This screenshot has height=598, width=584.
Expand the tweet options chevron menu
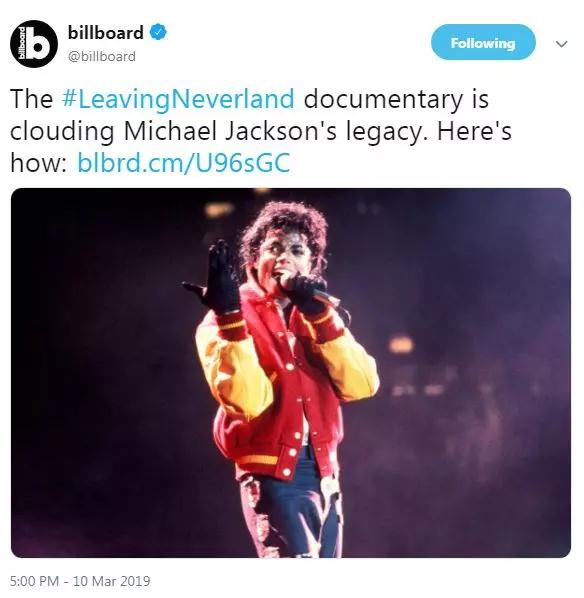pos(561,44)
